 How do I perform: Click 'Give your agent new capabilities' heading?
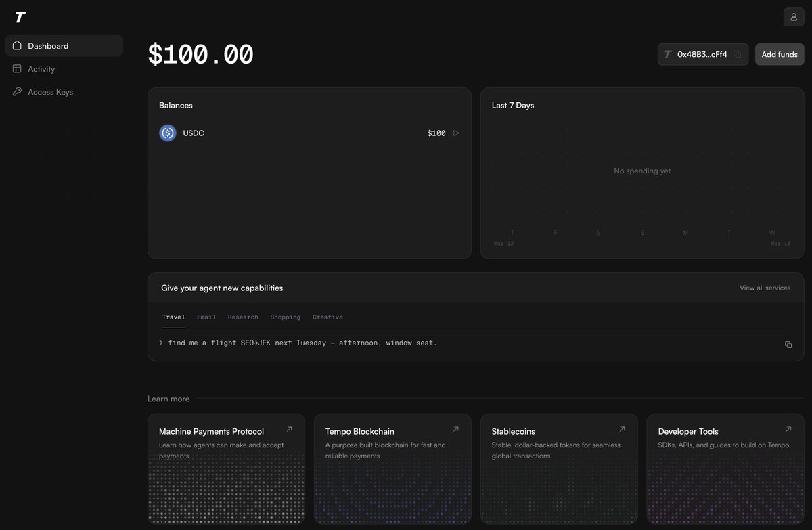[x=222, y=288]
